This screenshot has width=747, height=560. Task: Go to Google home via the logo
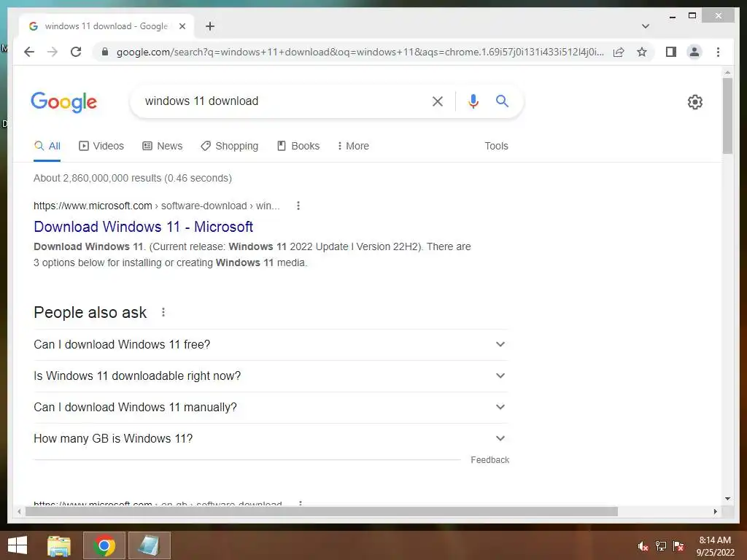(64, 102)
